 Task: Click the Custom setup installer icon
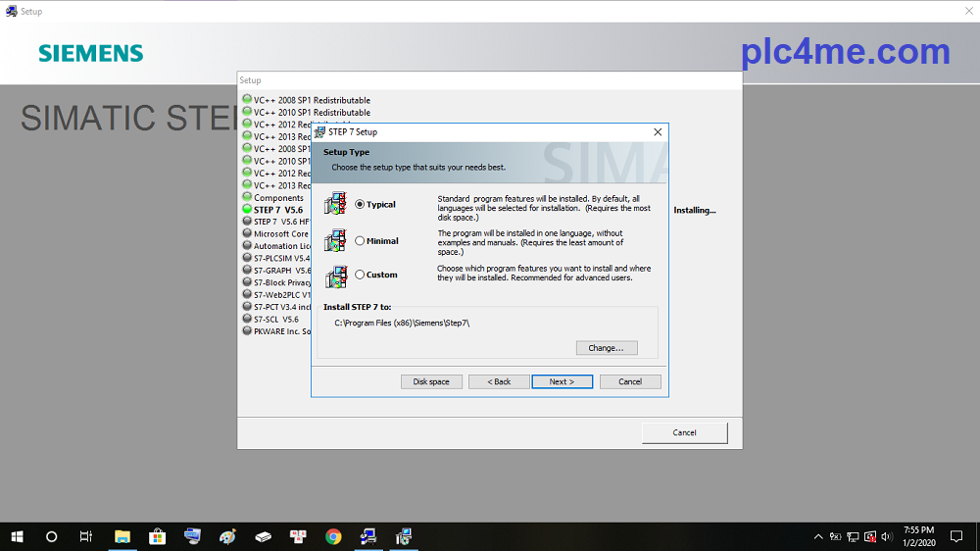coord(335,276)
